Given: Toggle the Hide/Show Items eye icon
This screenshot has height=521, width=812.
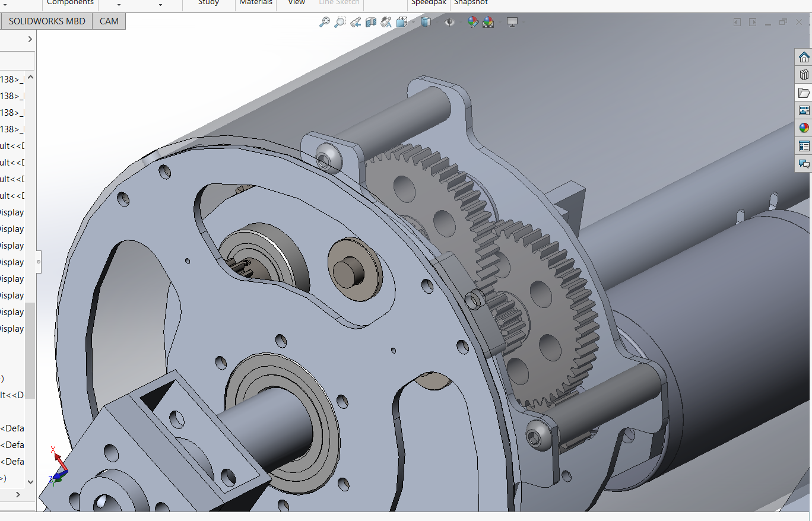Looking at the screenshot, I should coord(449,23).
